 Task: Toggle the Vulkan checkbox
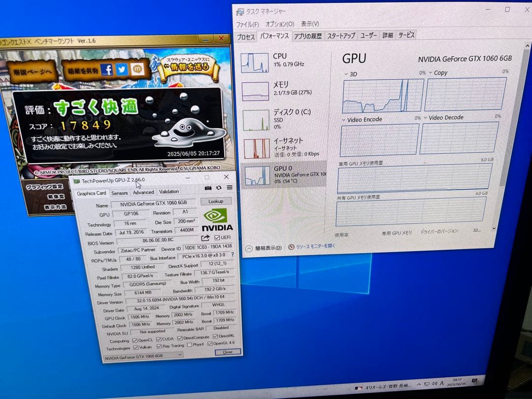point(136,347)
